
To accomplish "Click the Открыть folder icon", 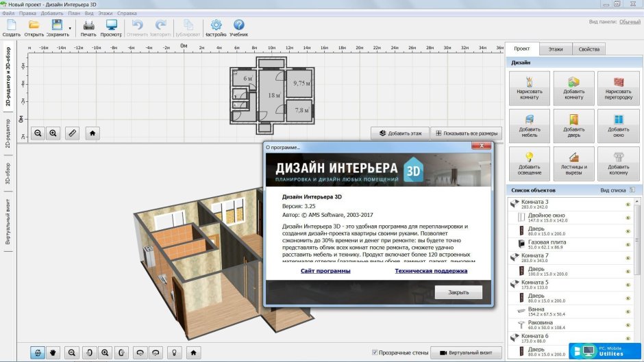I will coord(34,25).
